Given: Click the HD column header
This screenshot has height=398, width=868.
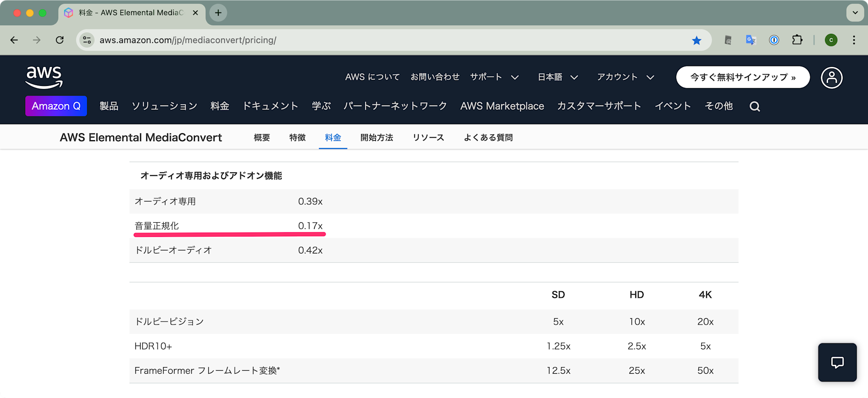Looking at the screenshot, I should click(x=637, y=295).
